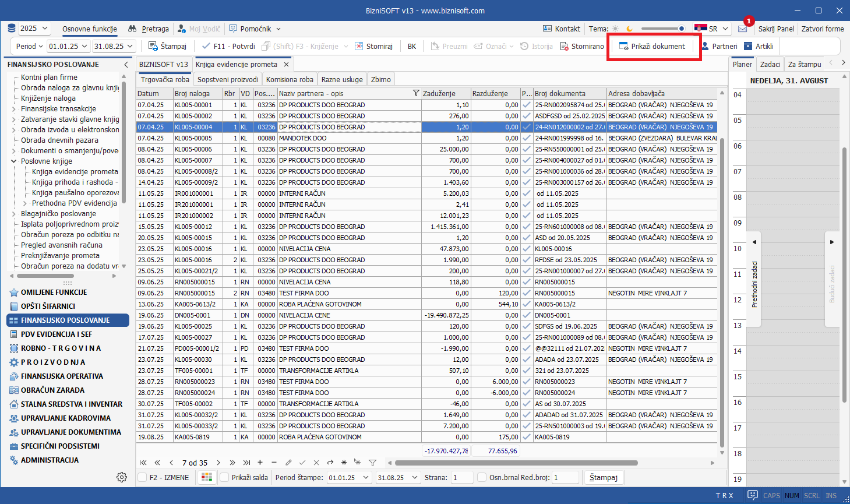Check the Prikaži salda checkbox
Screen dimensions: 850x504
point(224,477)
